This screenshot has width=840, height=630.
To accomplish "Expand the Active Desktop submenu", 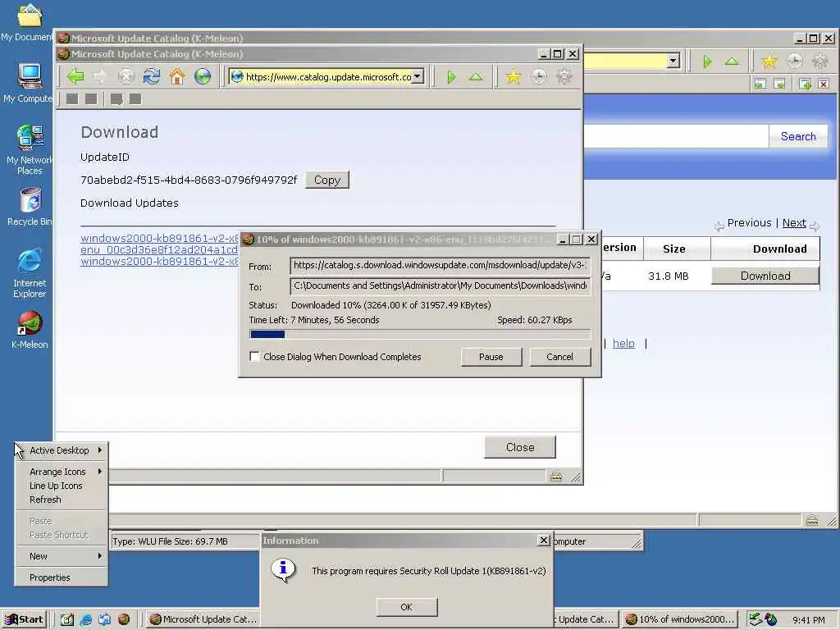I will pyautogui.click(x=61, y=450).
